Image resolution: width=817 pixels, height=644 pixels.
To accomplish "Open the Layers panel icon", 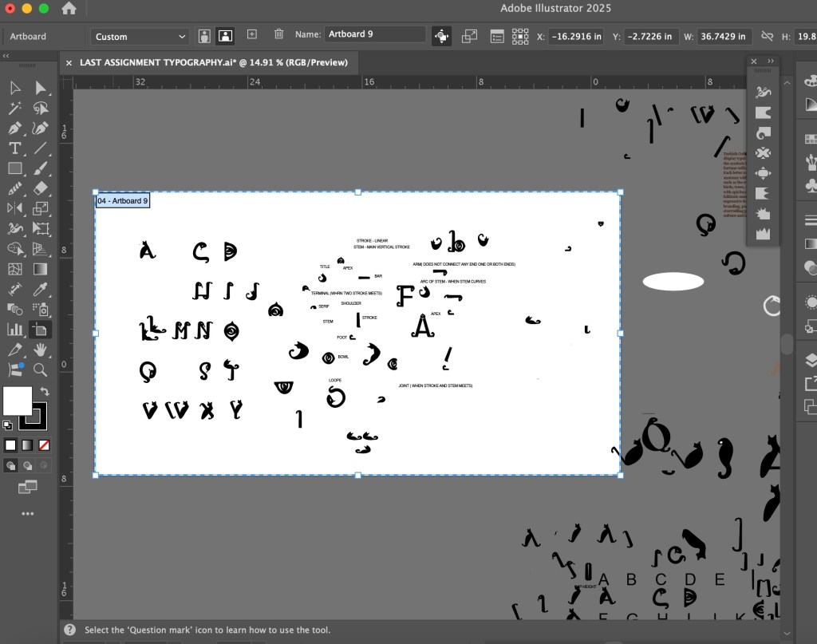I will coord(811,359).
